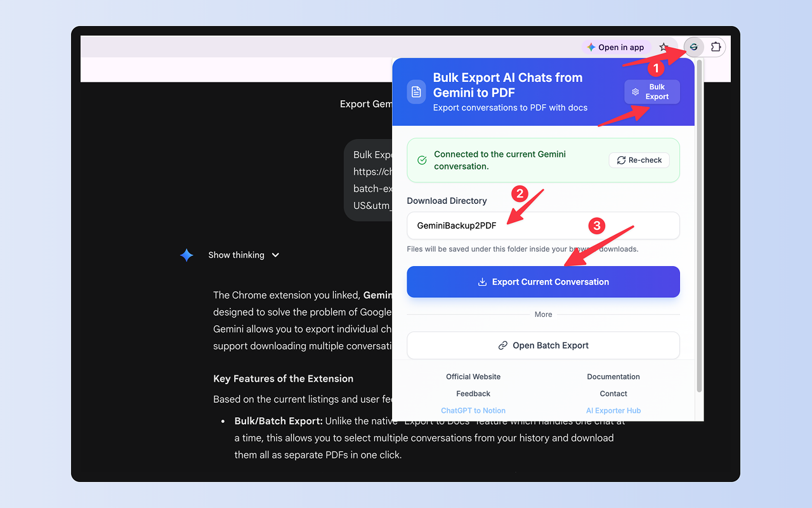Follow the ChatGPT to Notion link

pyautogui.click(x=473, y=411)
